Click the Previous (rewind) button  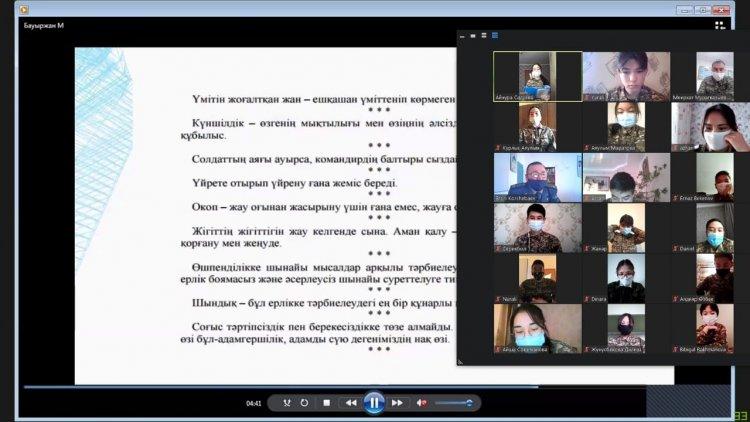(351, 403)
